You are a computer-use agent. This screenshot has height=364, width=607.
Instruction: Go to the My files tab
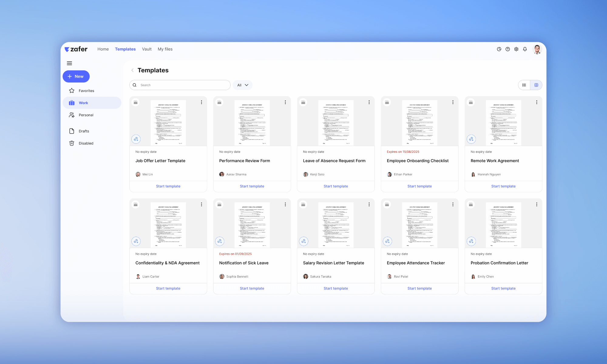click(165, 49)
